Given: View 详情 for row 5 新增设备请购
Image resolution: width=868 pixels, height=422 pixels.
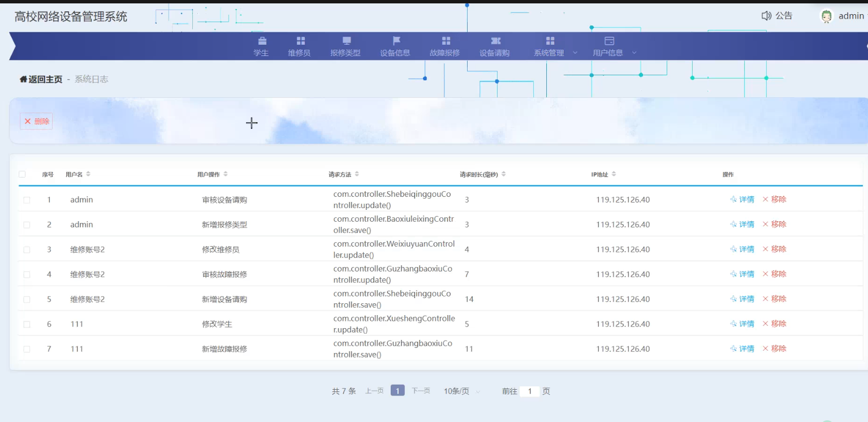Looking at the screenshot, I should click(742, 299).
